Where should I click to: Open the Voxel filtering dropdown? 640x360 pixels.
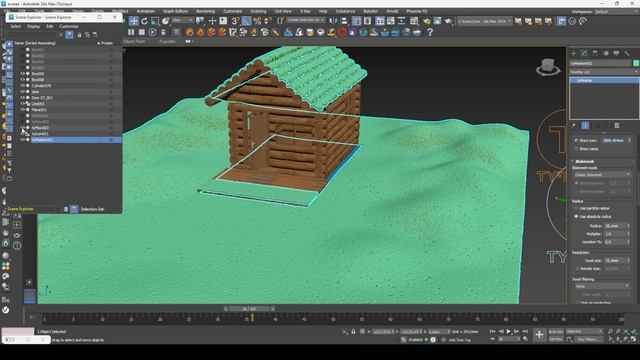(x=602, y=286)
